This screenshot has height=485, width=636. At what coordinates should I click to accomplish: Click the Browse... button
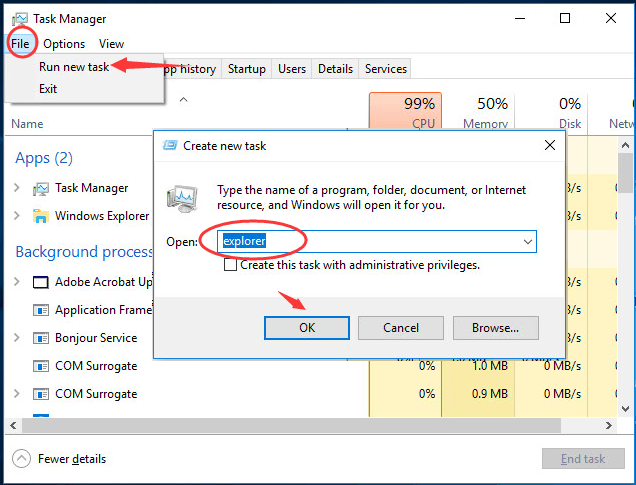coord(495,327)
